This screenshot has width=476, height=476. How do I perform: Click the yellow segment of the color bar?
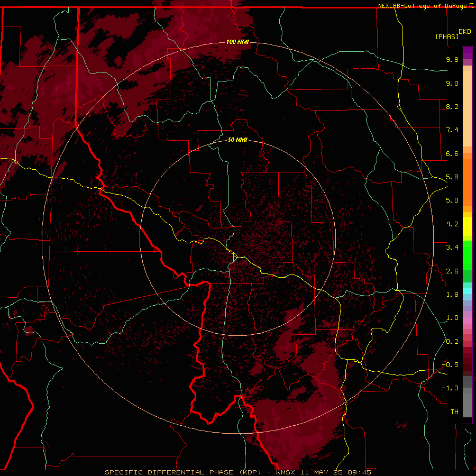click(467, 226)
